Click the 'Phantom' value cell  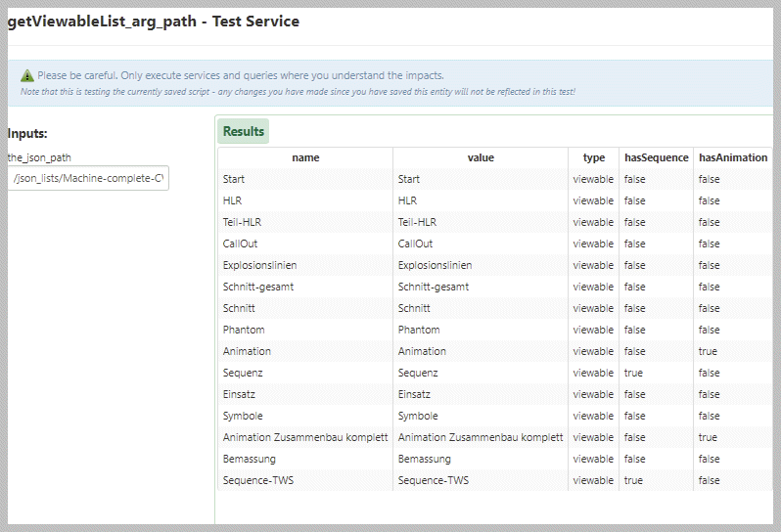[x=481, y=330]
